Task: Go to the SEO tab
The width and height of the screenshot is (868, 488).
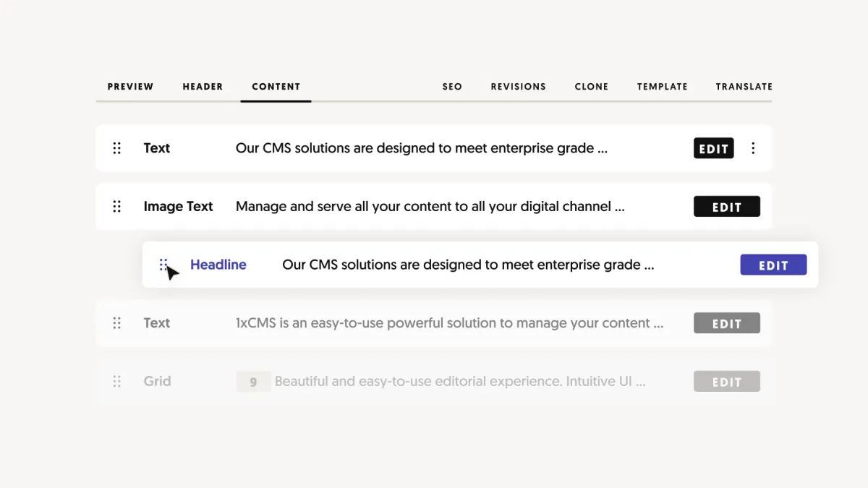Action: (452, 87)
